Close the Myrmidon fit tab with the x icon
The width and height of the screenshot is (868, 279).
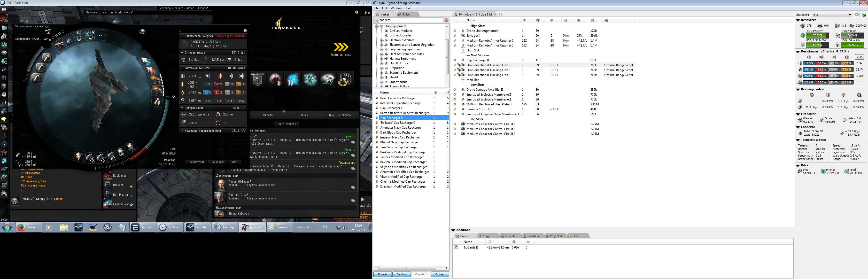pyautogui.click(x=495, y=14)
